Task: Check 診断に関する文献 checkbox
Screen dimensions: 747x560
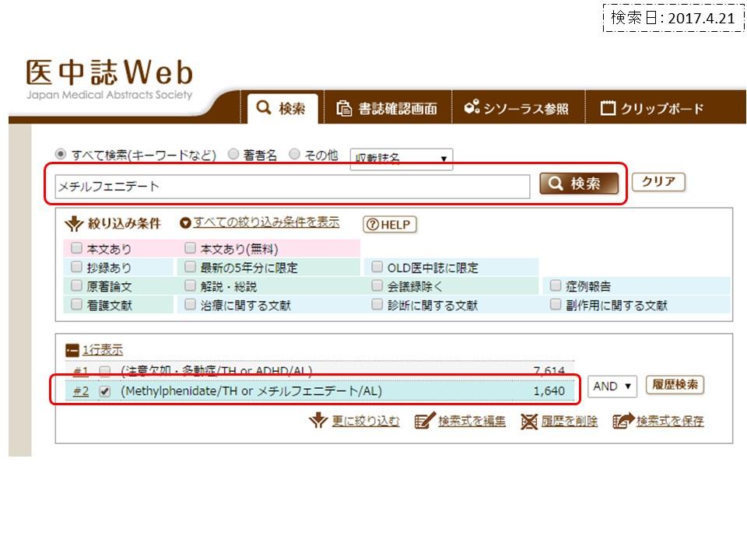Action: click(377, 304)
